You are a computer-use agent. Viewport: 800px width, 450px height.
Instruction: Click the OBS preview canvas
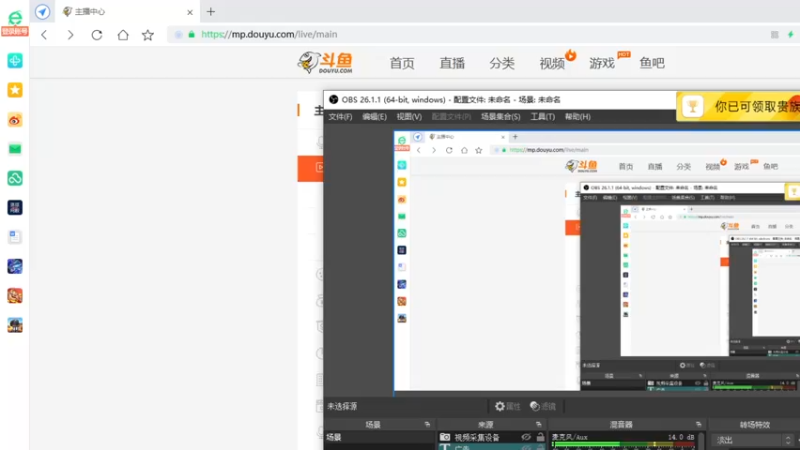click(x=596, y=263)
